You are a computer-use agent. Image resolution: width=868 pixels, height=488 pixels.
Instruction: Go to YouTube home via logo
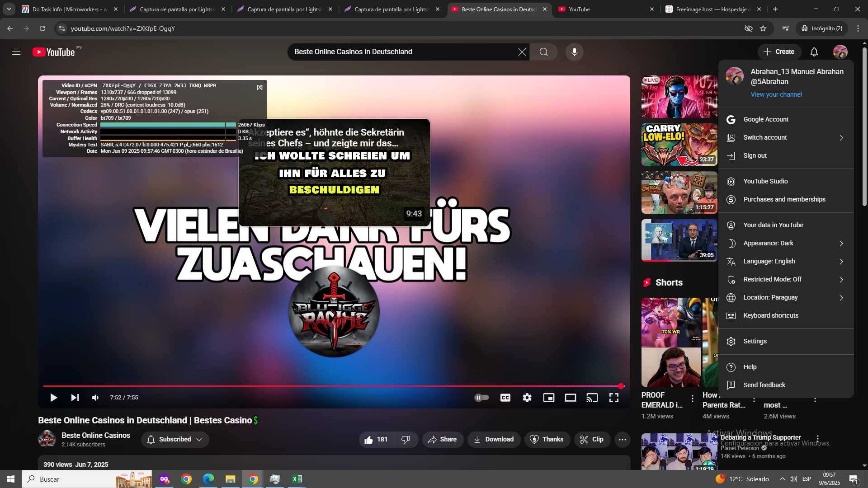coord(54,52)
